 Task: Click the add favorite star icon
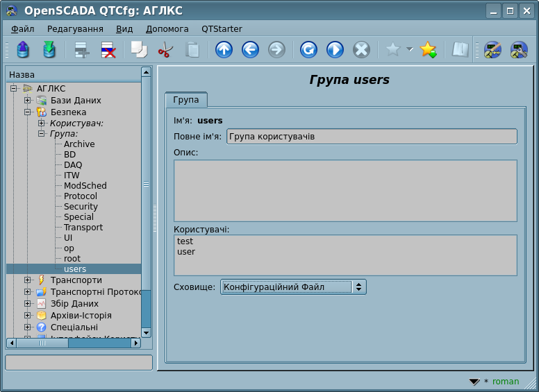428,50
